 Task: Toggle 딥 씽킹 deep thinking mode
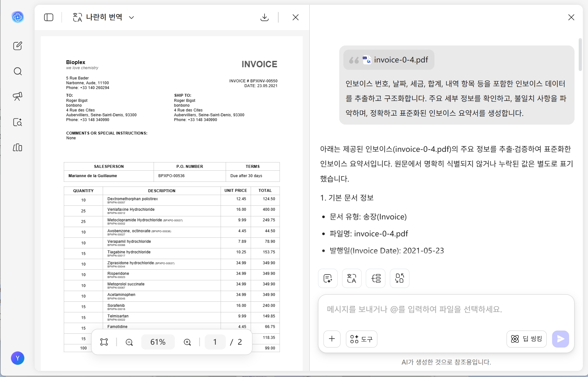coord(526,339)
